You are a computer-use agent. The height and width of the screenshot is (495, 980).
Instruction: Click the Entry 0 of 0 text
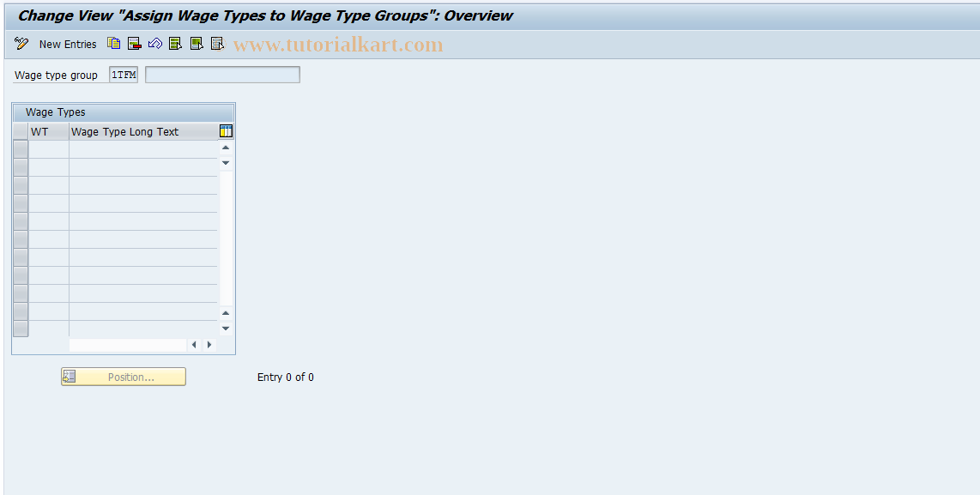click(x=286, y=377)
